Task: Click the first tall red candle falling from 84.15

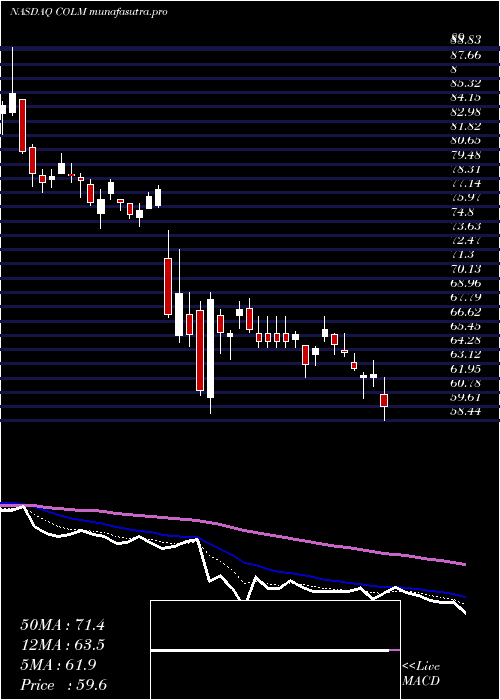Action: pos(22,126)
